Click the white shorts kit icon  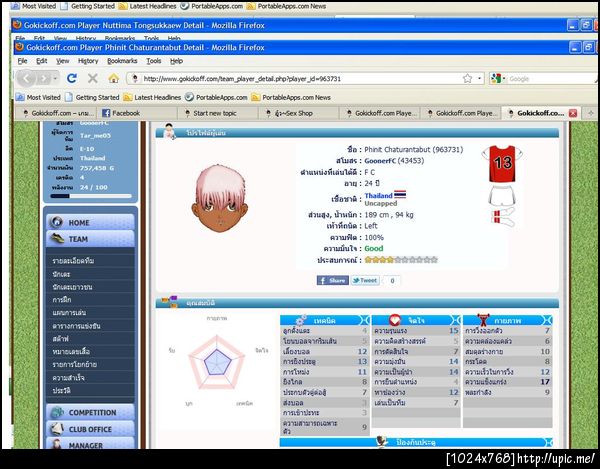pos(502,195)
